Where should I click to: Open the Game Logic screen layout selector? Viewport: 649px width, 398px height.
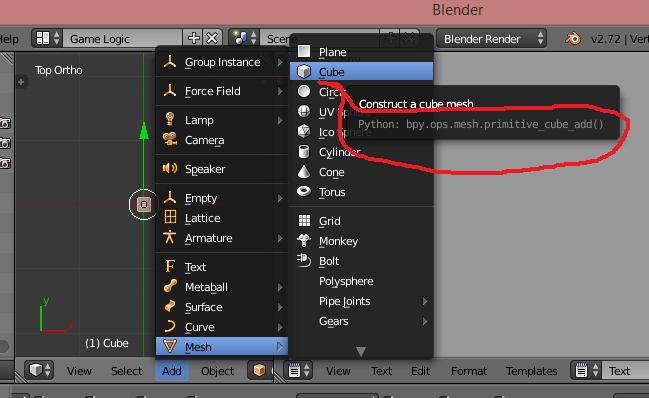click(x=47, y=38)
